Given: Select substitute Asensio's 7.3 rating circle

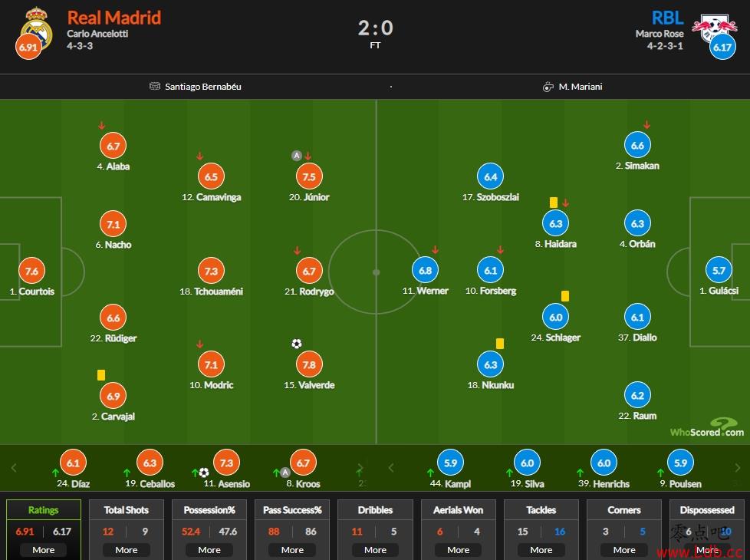Looking at the screenshot, I should pos(226,463).
